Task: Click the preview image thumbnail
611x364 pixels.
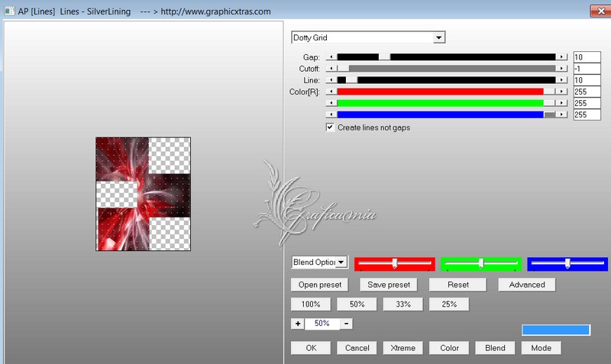Action: click(x=143, y=194)
